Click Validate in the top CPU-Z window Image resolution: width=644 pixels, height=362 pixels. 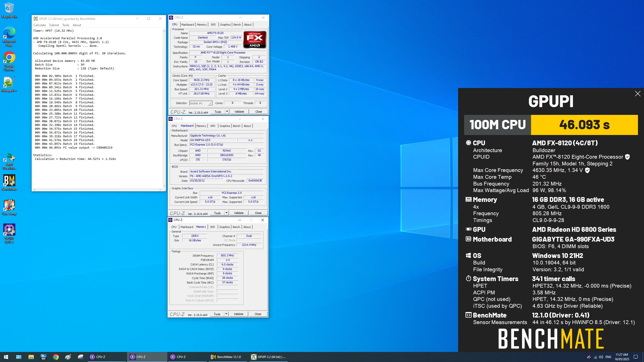click(239, 112)
